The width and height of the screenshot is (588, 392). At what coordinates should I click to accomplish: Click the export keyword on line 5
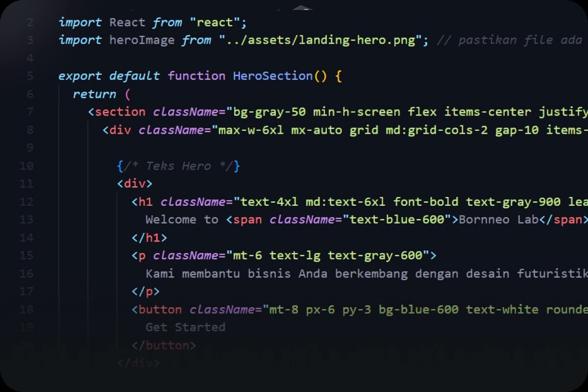coord(79,76)
